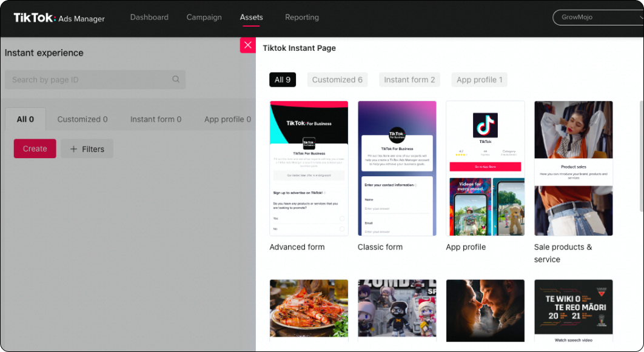Choose the Classic form template thumbnail
The image size is (644, 352).
coord(397,168)
